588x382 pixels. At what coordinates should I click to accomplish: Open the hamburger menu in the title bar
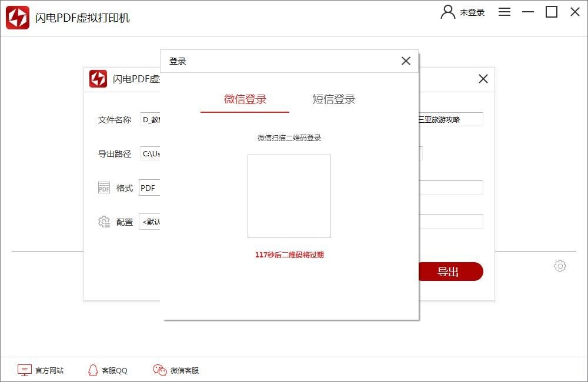[505, 12]
